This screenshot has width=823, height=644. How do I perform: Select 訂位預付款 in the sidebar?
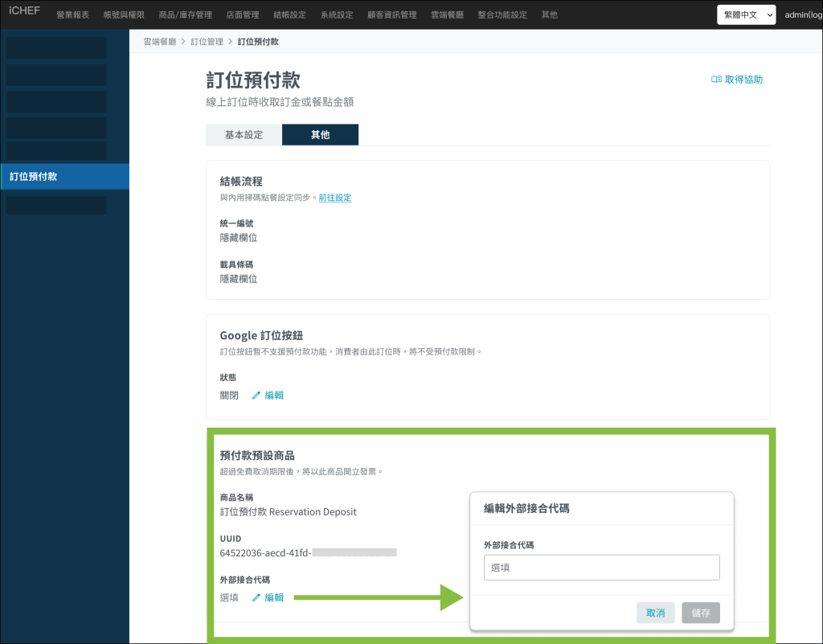click(x=64, y=177)
